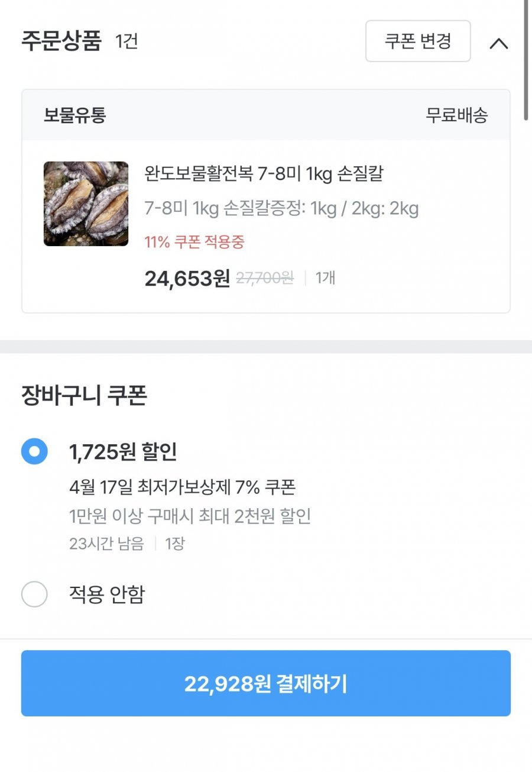
Task: Click the 24,653원 discounted price
Action: (187, 278)
